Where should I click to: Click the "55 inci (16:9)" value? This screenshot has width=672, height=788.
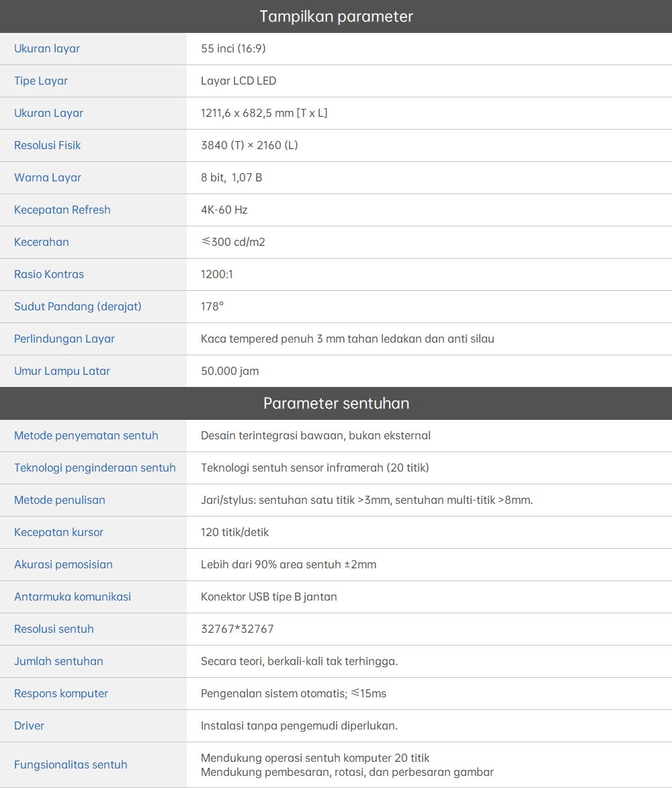pos(234,48)
